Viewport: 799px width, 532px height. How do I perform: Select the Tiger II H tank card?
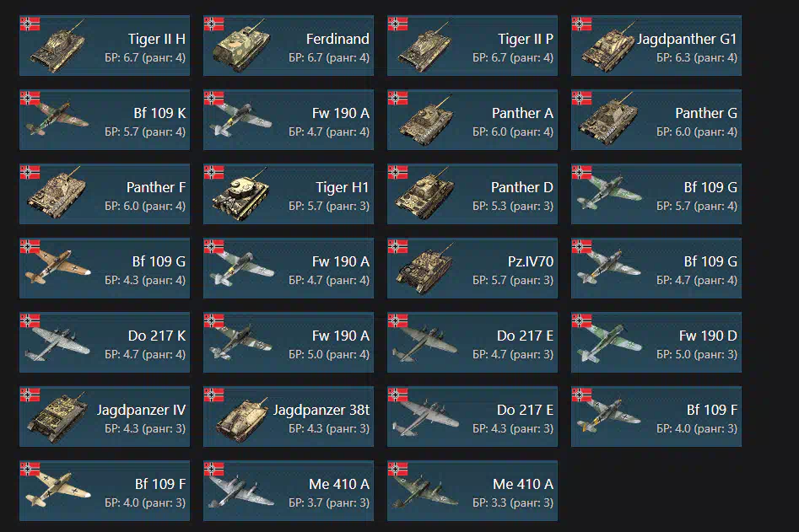point(105,46)
